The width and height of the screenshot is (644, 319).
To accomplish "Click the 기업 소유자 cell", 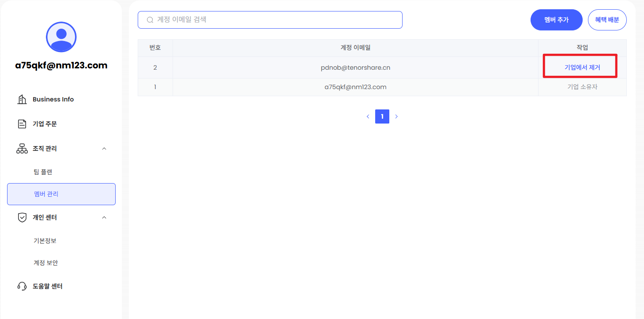I will click(x=582, y=87).
